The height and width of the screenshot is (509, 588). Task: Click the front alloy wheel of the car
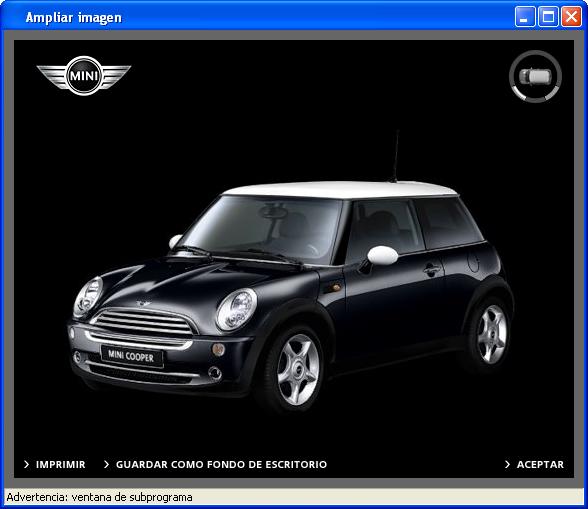(298, 369)
